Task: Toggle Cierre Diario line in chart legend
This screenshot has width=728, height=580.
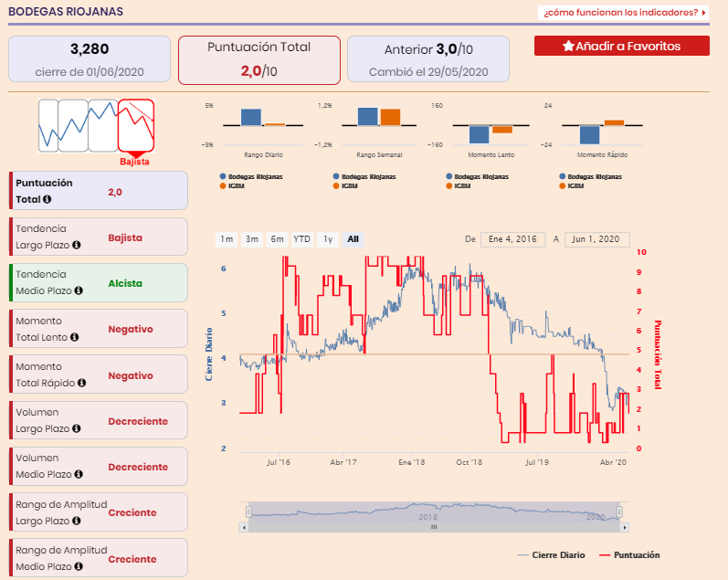Action: (551, 555)
